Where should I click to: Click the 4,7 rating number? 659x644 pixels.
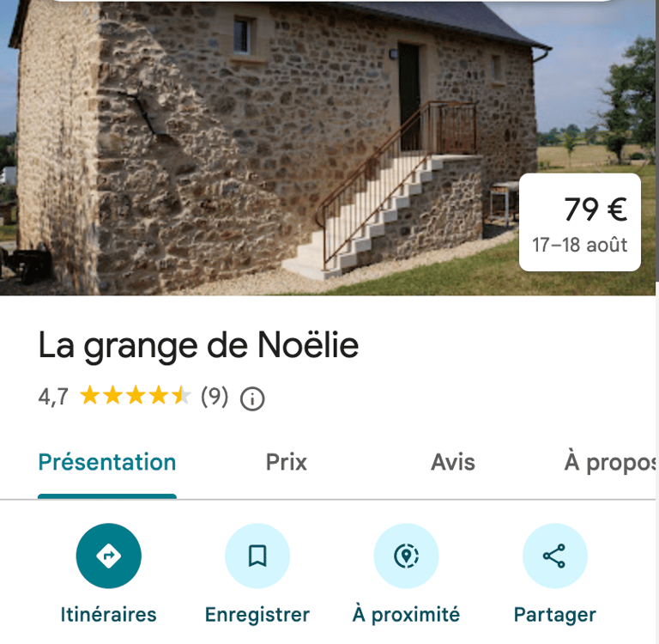click(x=53, y=397)
